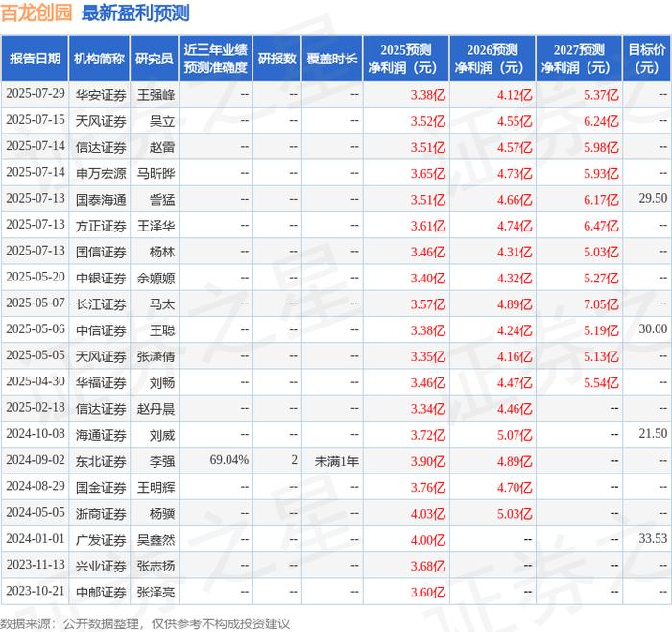Click the 69.04% accuracy value
Viewport: 672px width, 632px height.
point(229,460)
